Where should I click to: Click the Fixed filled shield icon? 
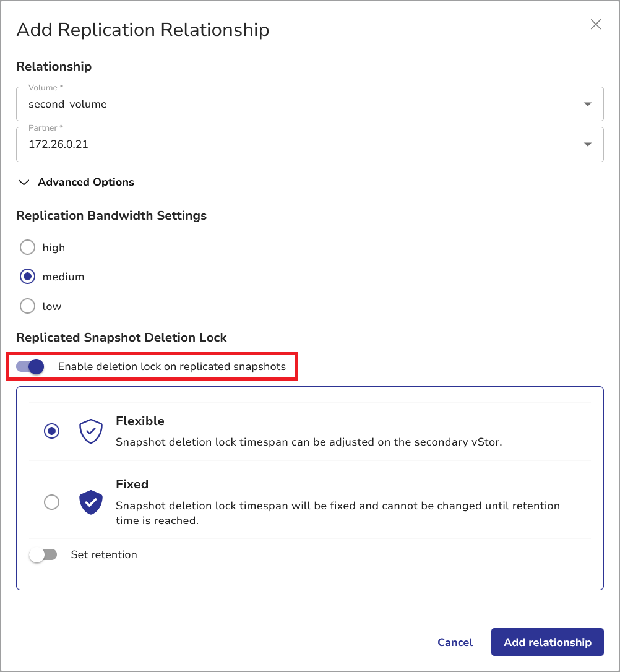click(x=91, y=502)
